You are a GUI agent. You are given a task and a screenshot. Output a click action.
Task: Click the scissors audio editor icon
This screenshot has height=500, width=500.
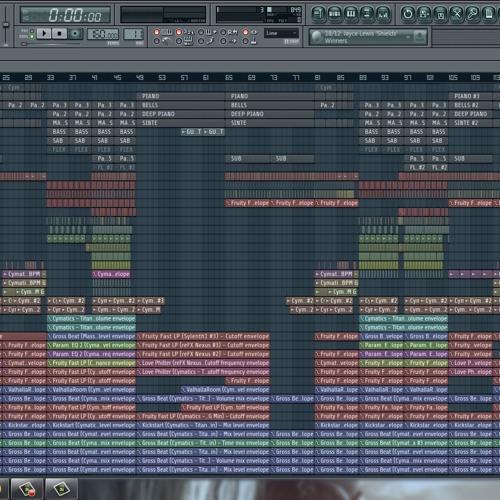(x=457, y=14)
